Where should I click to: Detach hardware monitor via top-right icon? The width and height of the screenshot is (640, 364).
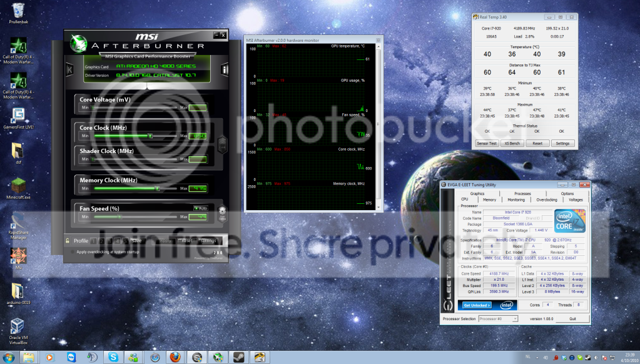click(378, 40)
